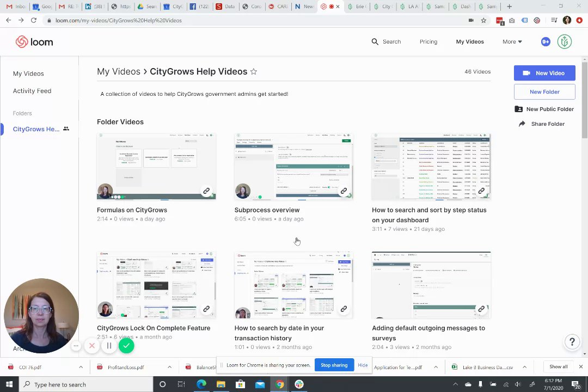Image resolution: width=588 pixels, height=392 pixels.
Task: Open Activity Feed in the sidebar
Action: tap(32, 91)
